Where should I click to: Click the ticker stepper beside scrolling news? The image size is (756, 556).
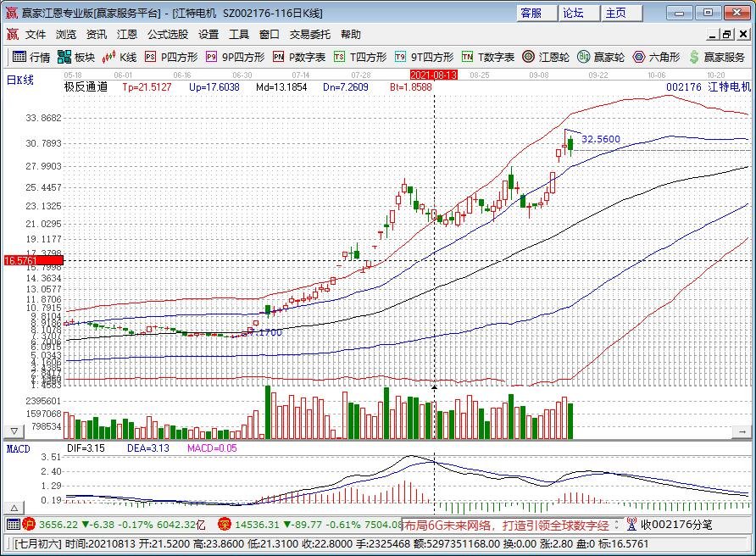pos(616,524)
